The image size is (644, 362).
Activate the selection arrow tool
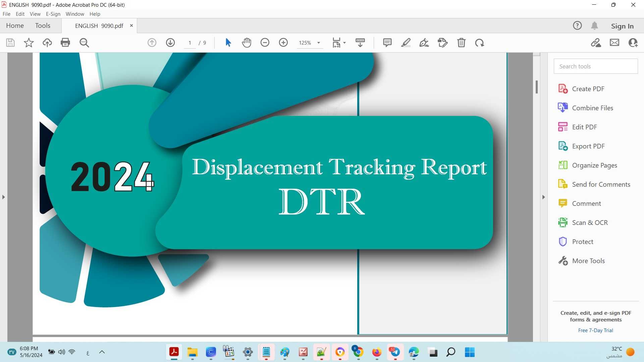point(228,43)
